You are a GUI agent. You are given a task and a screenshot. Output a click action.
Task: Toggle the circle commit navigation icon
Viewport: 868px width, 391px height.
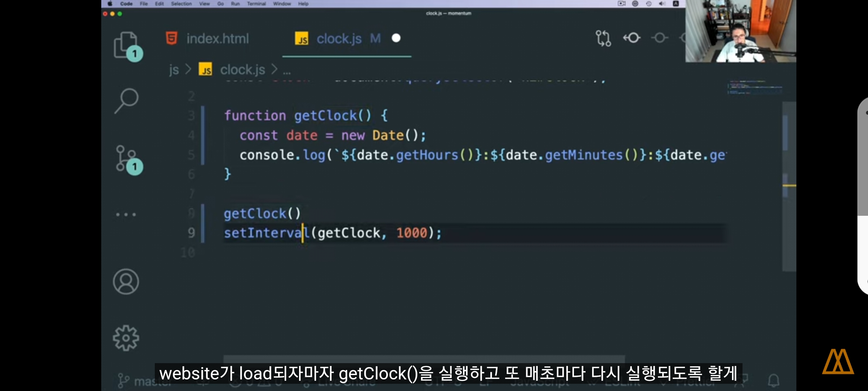pyautogui.click(x=660, y=38)
